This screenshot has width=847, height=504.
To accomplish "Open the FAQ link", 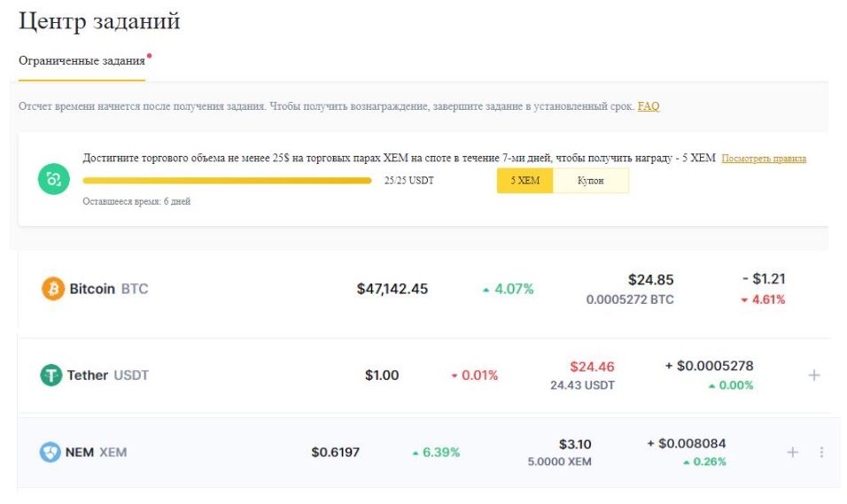I will (649, 106).
